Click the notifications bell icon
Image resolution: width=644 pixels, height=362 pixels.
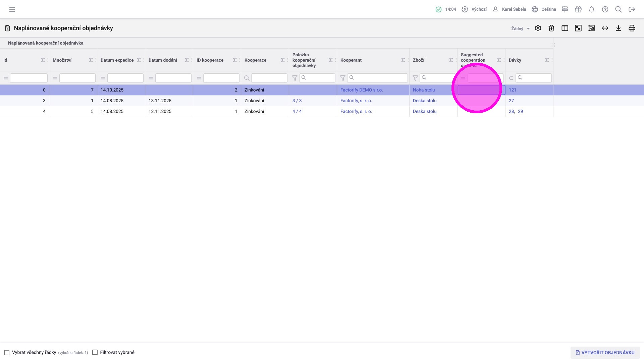pyautogui.click(x=592, y=9)
